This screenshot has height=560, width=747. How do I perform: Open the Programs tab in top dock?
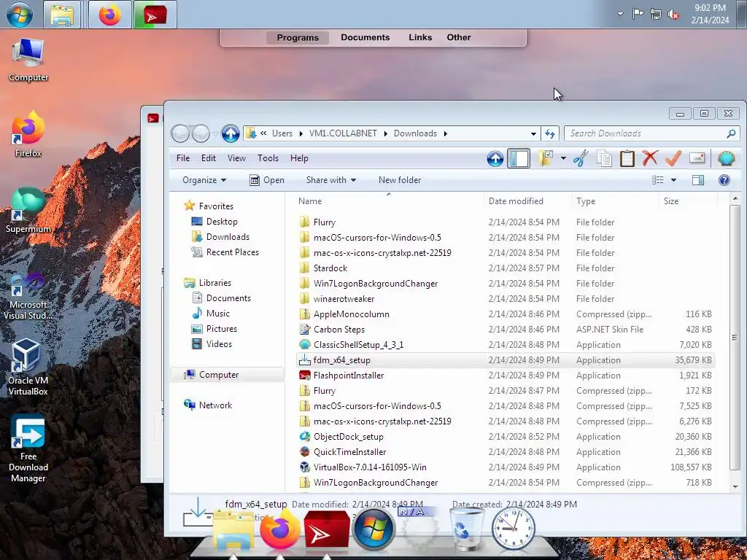(x=298, y=38)
